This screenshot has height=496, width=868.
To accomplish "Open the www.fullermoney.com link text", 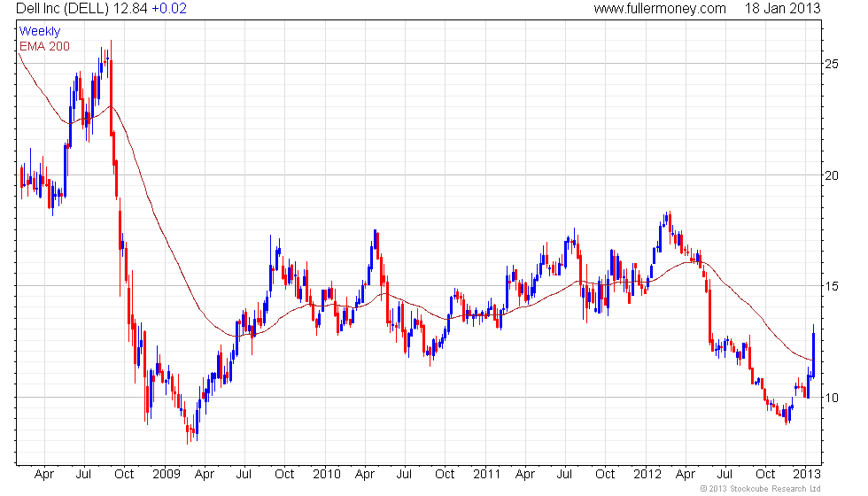I will point(660,9).
